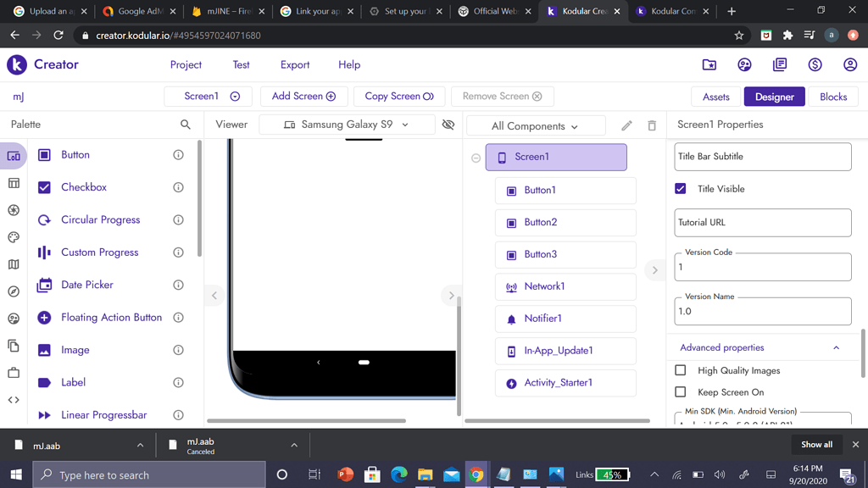Image resolution: width=868 pixels, height=488 pixels.
Task: Switch to the Blocks view
Action: (833, 97)
